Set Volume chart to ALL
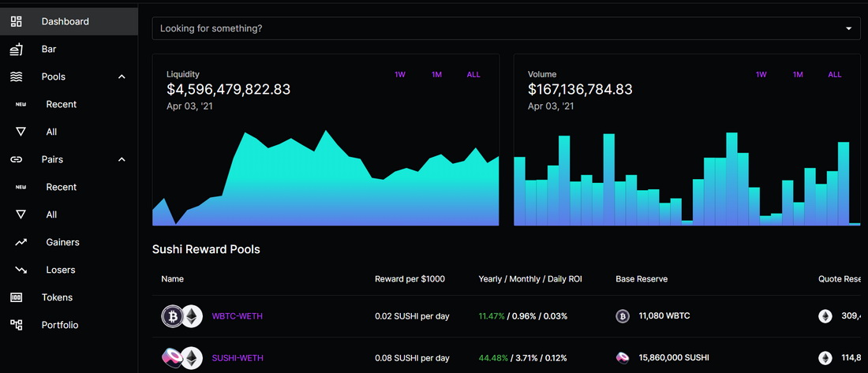Image resolution: width=868 pixels, height=373 pixels. 835,75
